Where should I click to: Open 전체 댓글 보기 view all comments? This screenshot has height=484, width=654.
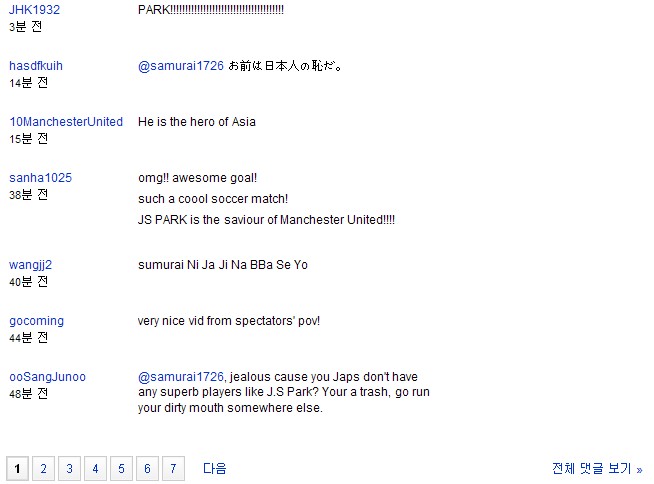coord(592,469)
